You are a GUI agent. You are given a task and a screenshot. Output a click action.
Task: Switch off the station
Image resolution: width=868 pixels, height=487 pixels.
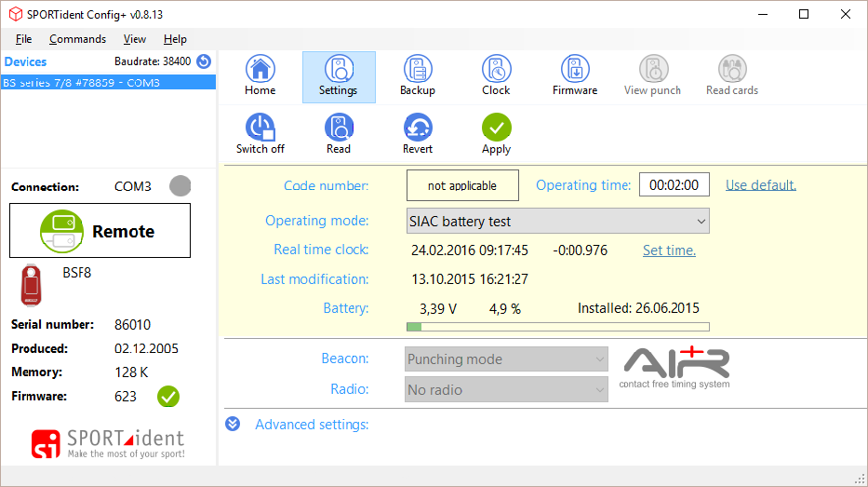tap(260, 134)
